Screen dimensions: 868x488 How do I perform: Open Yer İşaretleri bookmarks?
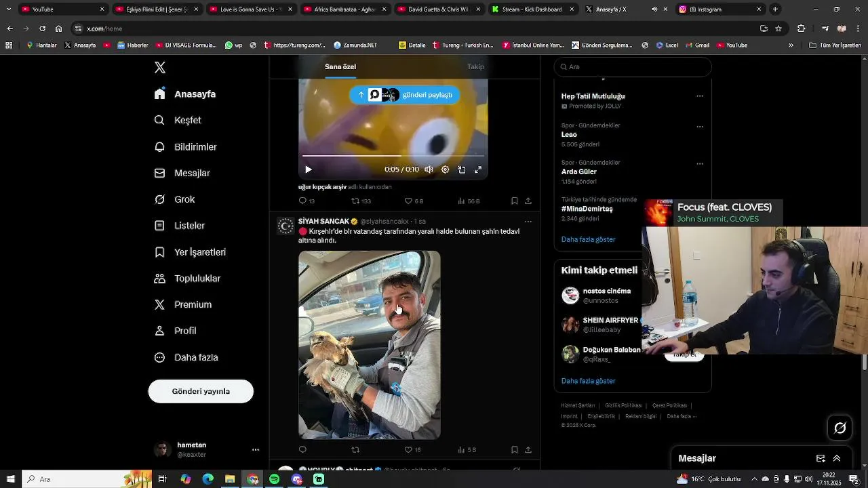click(x=190, y=252)
